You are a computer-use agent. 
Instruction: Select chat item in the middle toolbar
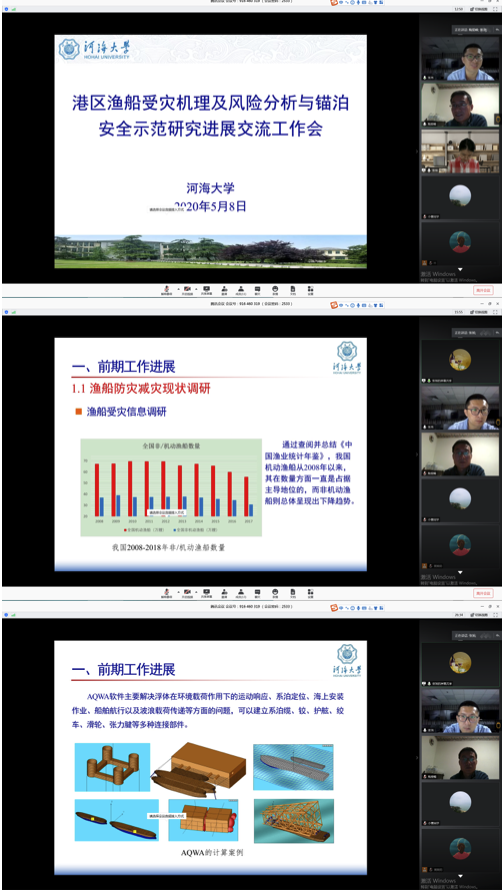coord(258,593)
